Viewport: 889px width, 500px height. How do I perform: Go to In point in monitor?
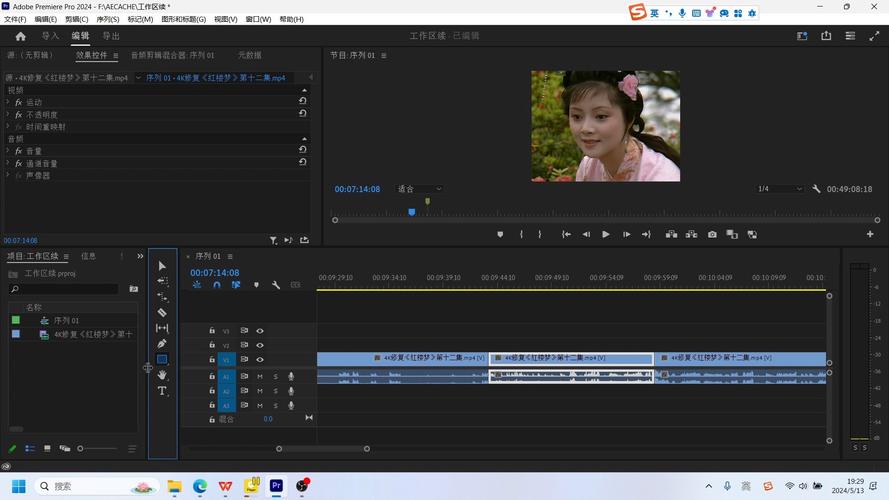(566, 234)
